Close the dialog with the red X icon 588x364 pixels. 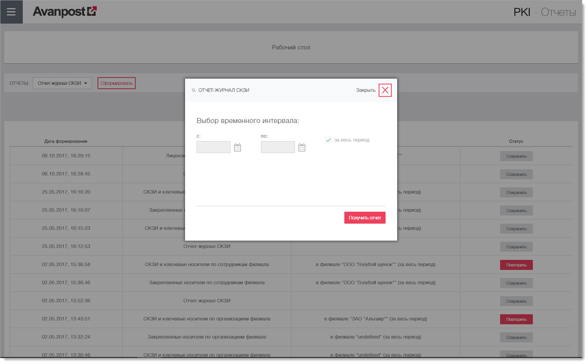coord(385,90)
